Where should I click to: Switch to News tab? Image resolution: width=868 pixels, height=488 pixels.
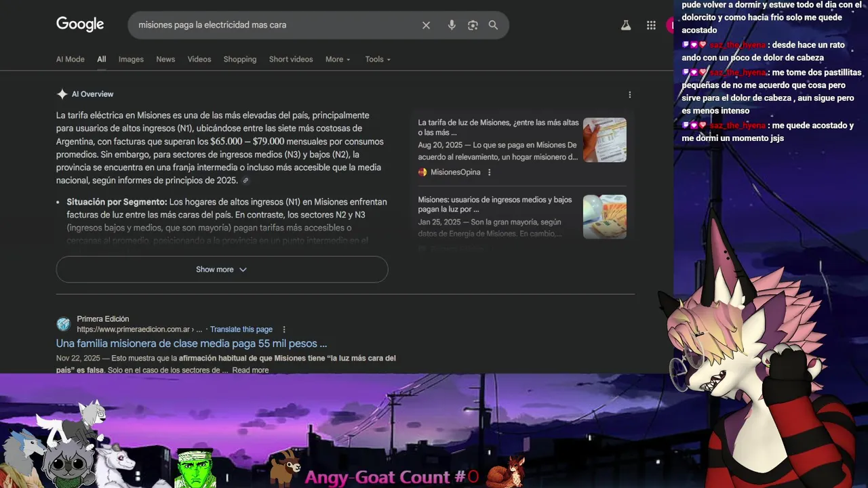click(x=165, y=59)
